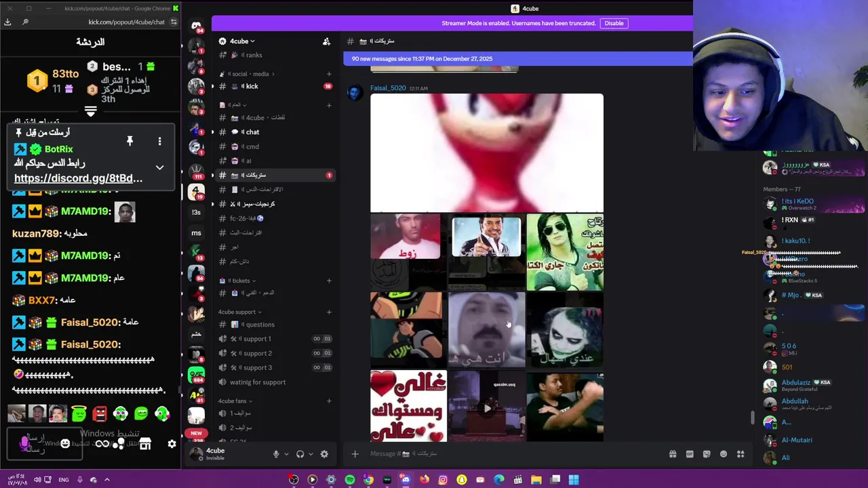
Task: Select member Al-Mutairi in members list
Action: click(x=797, y=440)
